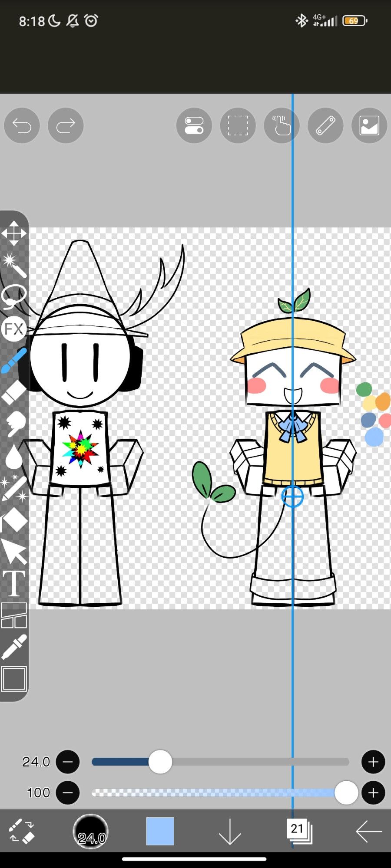The height and width of the screenshot is (868, 391).
Task: Open the light blue color swatch
Action: (x=160, y=831)
